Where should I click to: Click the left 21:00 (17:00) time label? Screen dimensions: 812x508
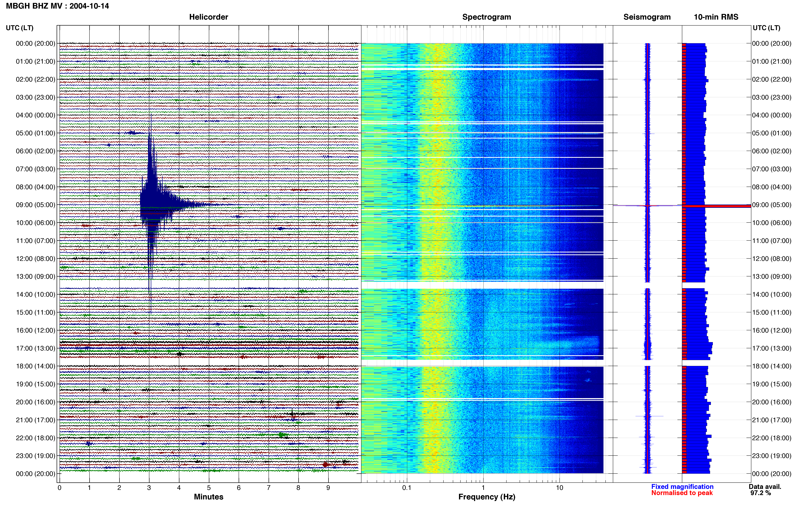36,420
